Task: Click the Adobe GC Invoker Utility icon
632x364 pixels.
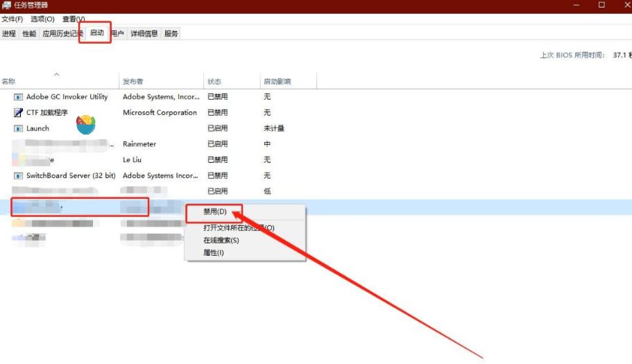Action: (x=18, y=97)
